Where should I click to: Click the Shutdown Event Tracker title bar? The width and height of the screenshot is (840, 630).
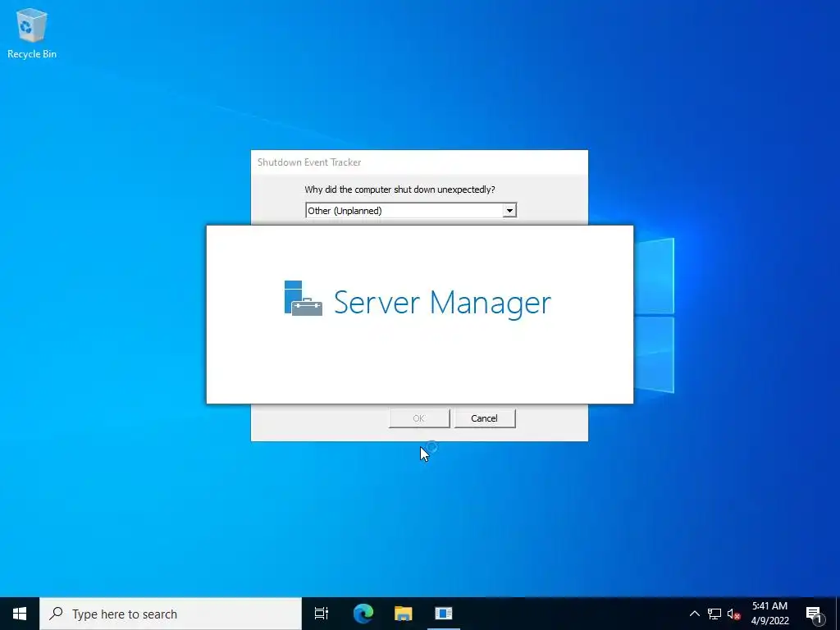coord(419,162)
